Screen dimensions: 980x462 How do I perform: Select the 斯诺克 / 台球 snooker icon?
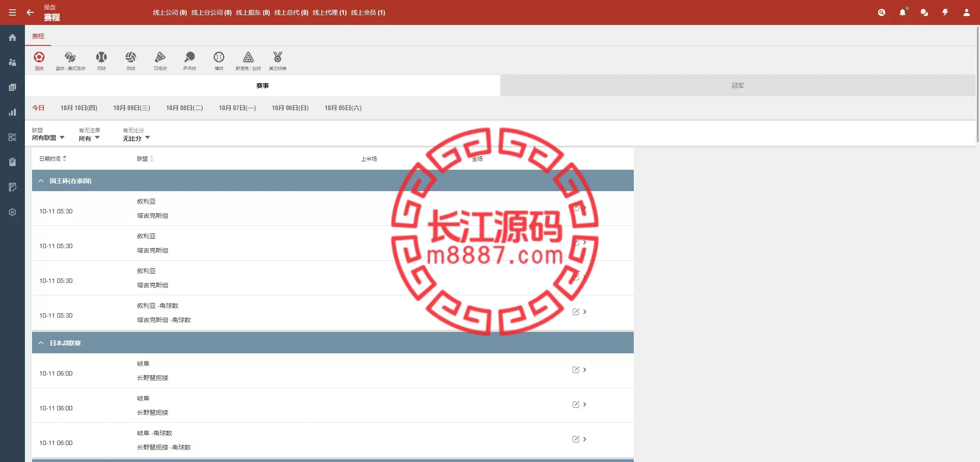tap(248, 61)
